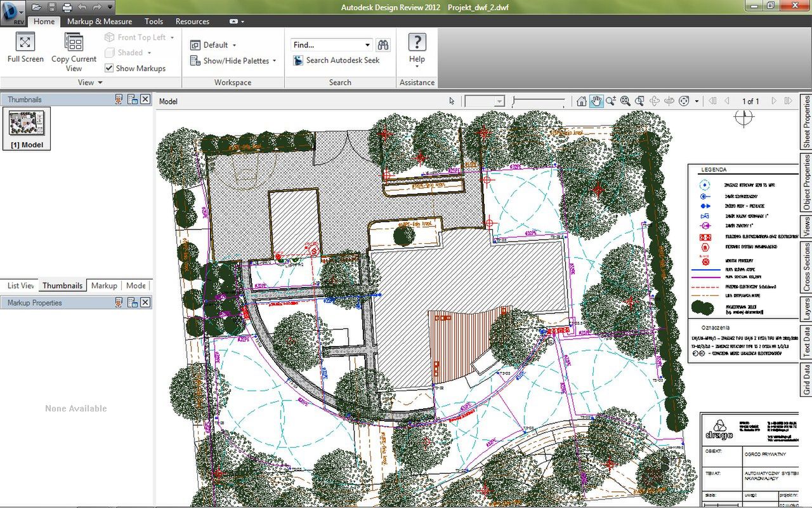This screenshot has height=508, width=812.
Task: Switch to the Markup palette tab
Action: 104,286
